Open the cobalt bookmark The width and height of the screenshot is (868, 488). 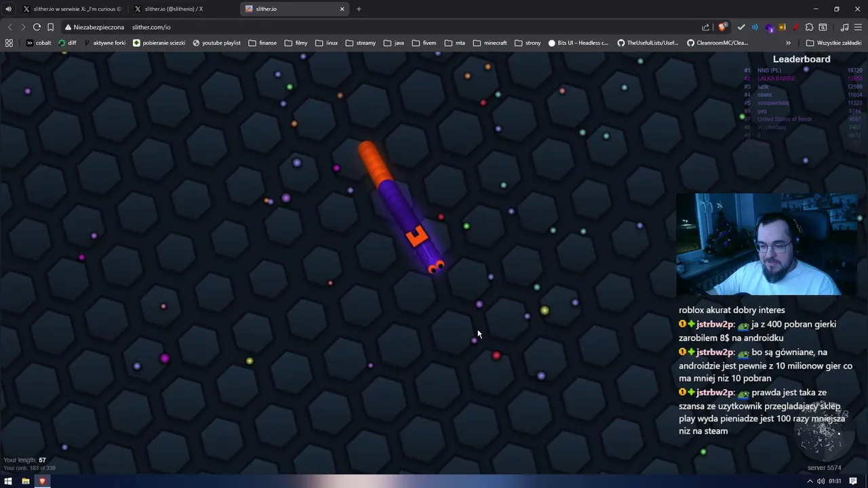(39, 43)
